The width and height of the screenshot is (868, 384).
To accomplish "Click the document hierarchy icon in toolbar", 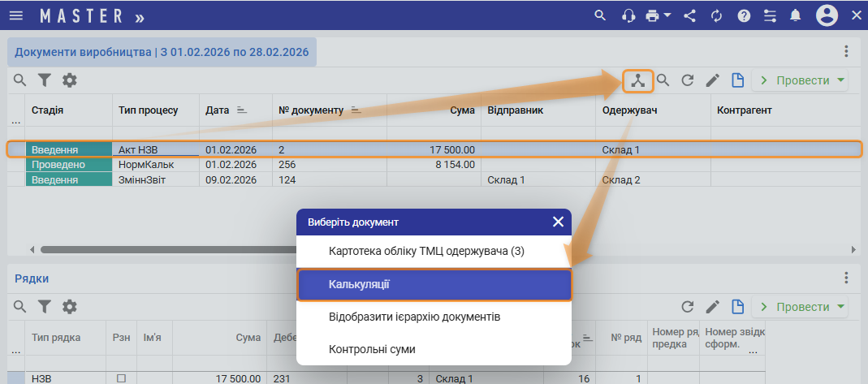I will pyautogui.click(x=638, y=80).
